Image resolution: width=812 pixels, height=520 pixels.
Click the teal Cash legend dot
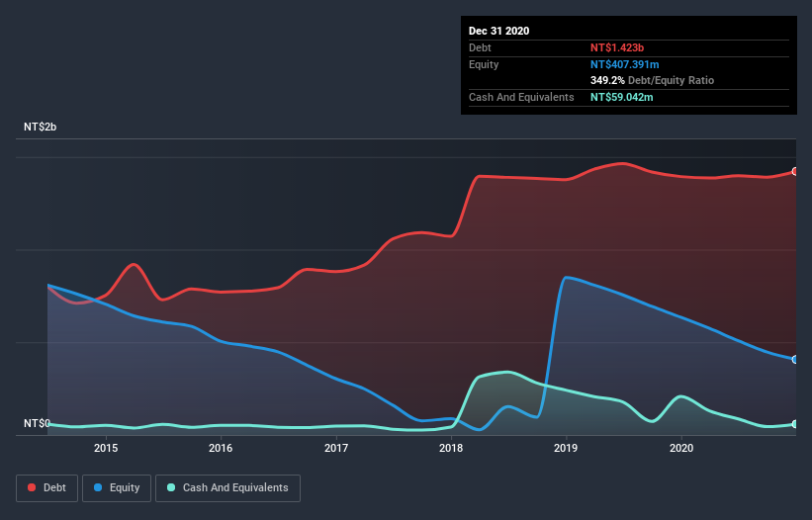[x=171, y=487]
